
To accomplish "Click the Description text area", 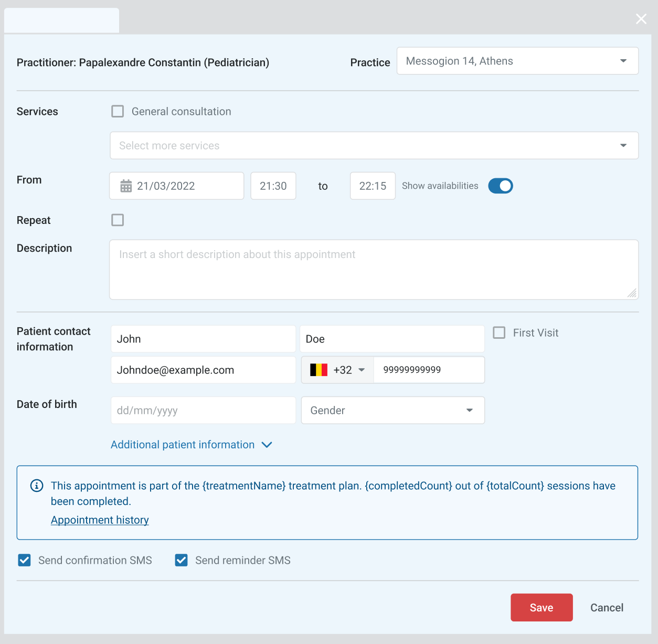I will tap(374, 270).
